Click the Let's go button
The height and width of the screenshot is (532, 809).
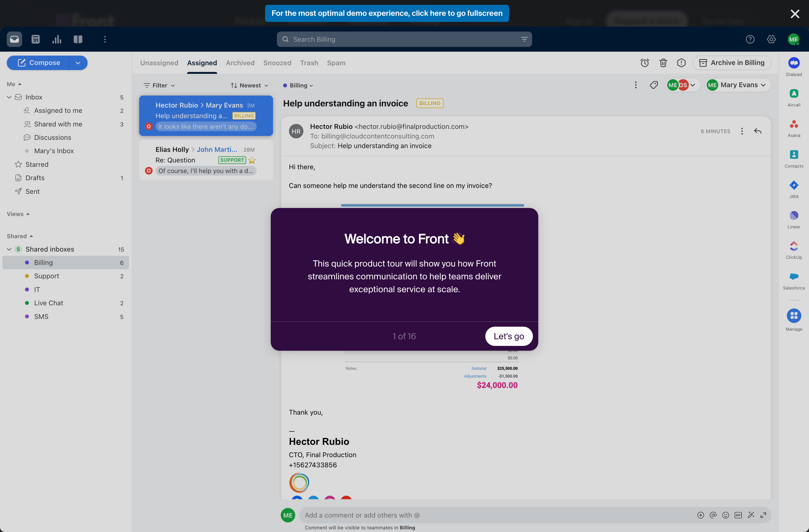(x=509, y=336)
